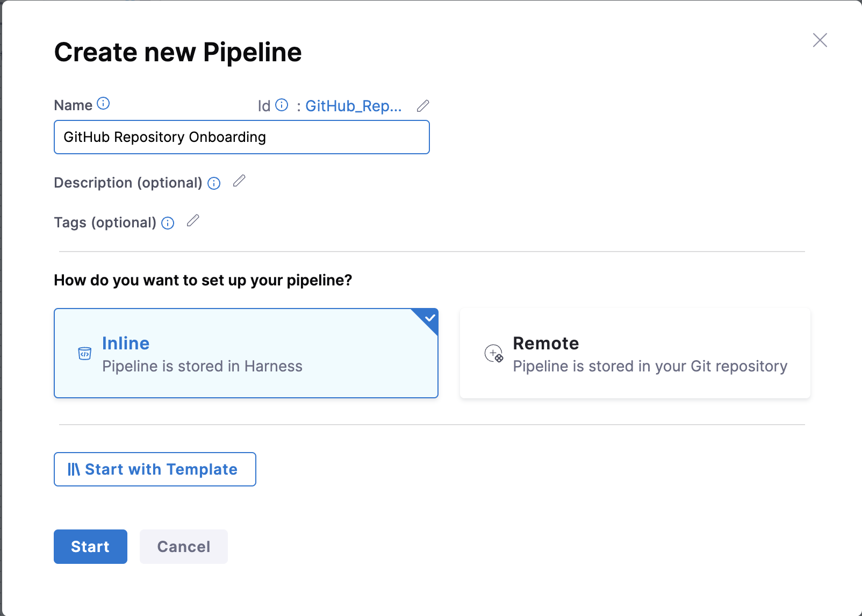Click the GitHub_Rep... identifier link
Image resolution: width=862 pixels, height=616 pixels.
353,106
